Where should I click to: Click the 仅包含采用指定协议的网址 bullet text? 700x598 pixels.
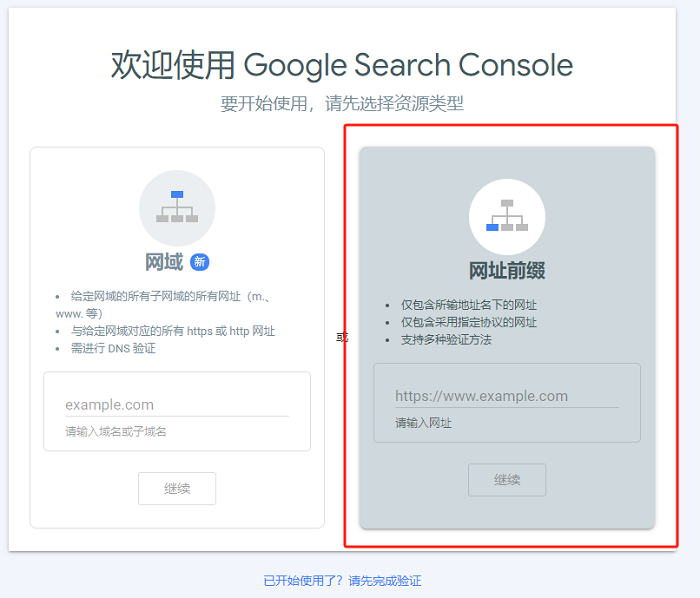[469, 322]
